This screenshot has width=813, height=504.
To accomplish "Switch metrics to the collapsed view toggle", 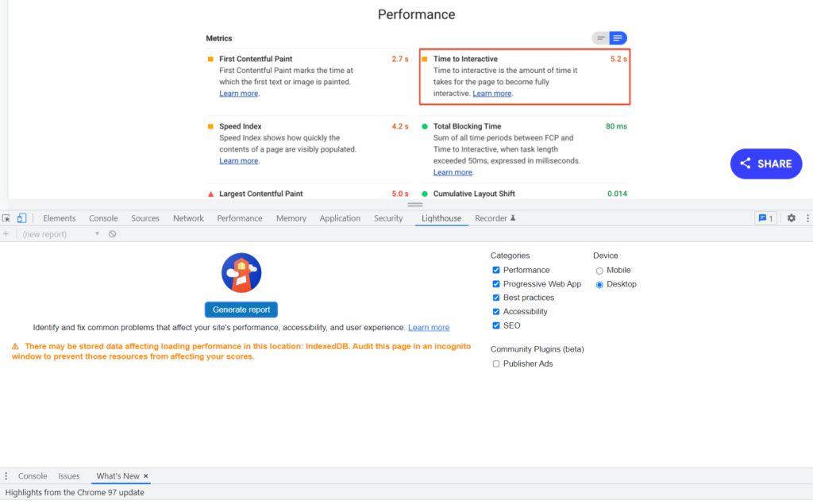I will pos(601,38).
